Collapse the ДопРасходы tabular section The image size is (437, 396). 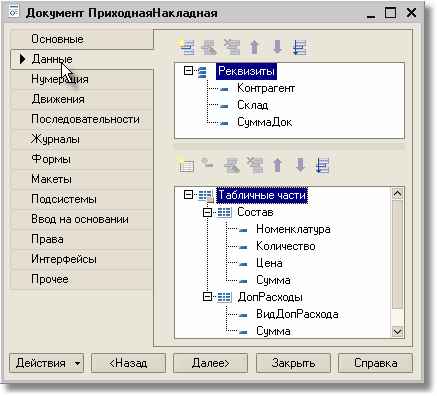[207, 297]
